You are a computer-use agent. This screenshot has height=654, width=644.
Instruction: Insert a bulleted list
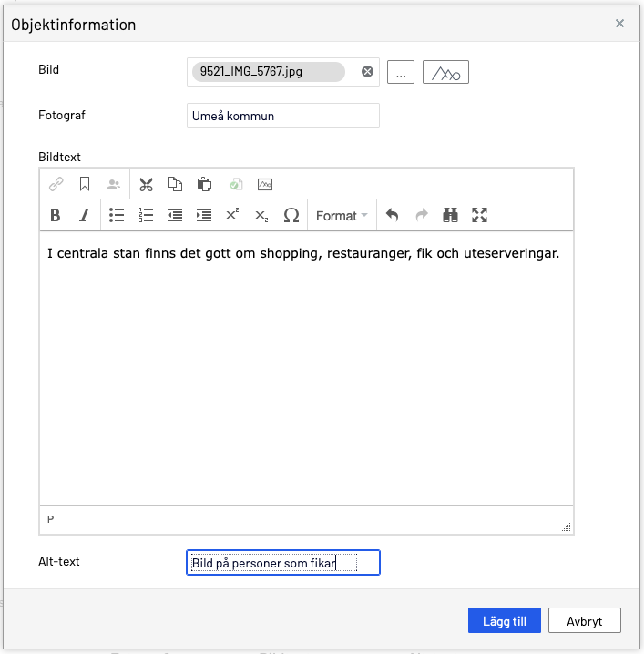(x=117, y=215)
